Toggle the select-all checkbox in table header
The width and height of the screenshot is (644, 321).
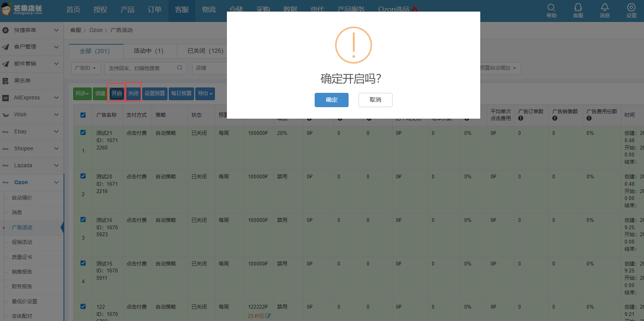pos(83,115)
